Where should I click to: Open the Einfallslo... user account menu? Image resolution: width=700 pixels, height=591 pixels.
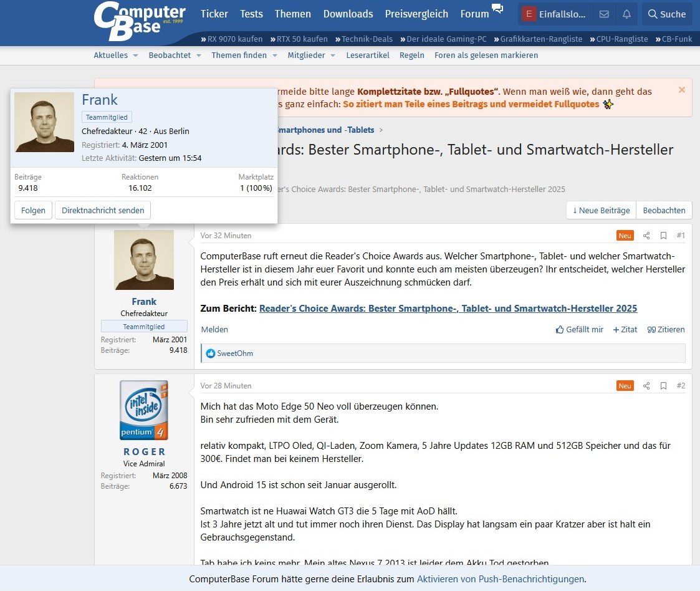(555, 14)
